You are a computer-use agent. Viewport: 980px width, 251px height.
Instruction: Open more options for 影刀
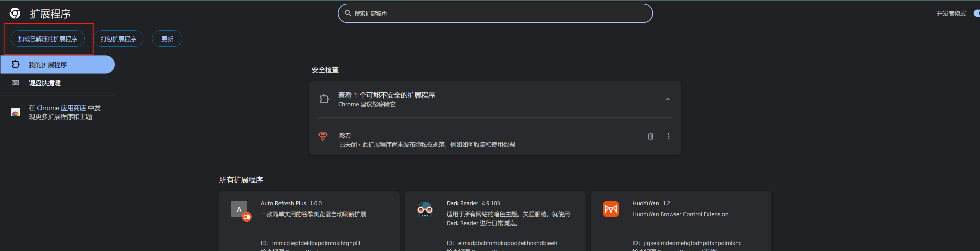[669, 136]
